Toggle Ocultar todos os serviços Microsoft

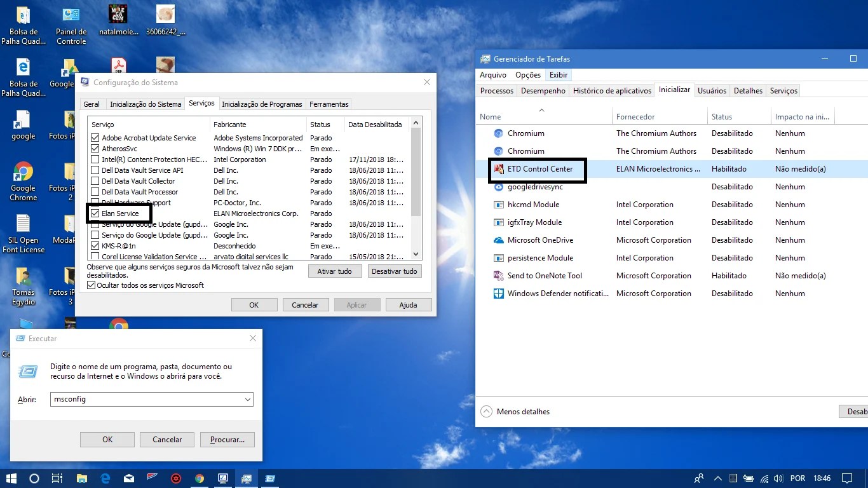pyautogui.click(x=91, y=285)
